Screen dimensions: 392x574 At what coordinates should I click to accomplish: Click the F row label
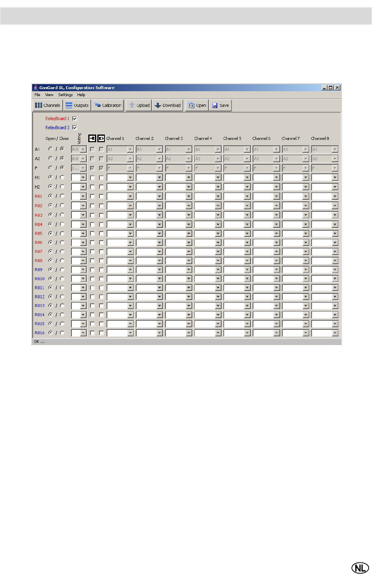point(36,168)
